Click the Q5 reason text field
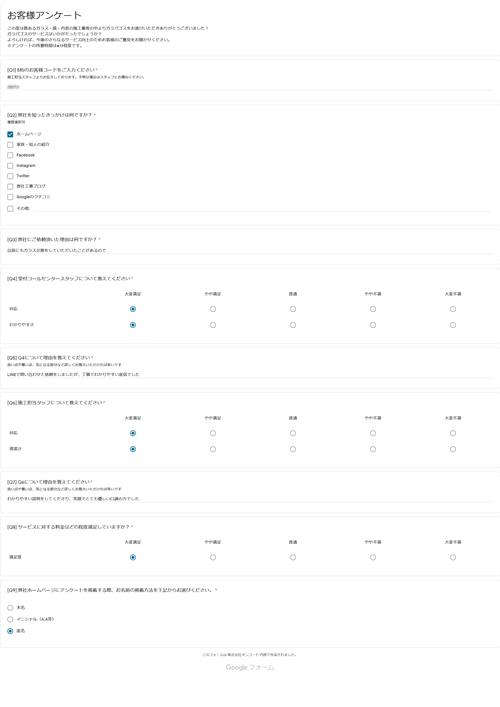This screenshot has width=500, height=707. tap(250, 374)
